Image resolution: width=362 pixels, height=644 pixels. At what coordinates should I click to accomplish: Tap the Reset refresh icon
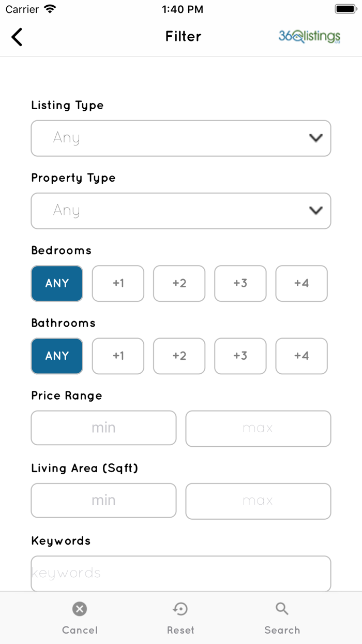point(180,608)
